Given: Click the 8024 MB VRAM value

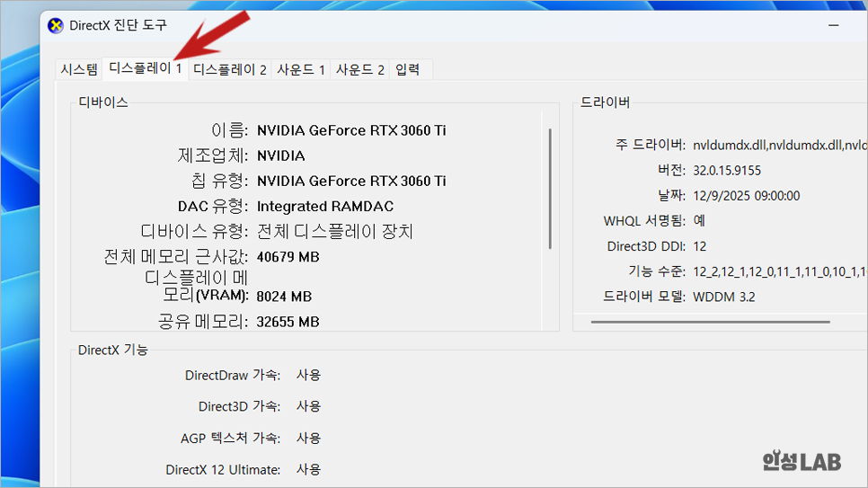Looking at the screenshot, I should [x=284, y=297].
